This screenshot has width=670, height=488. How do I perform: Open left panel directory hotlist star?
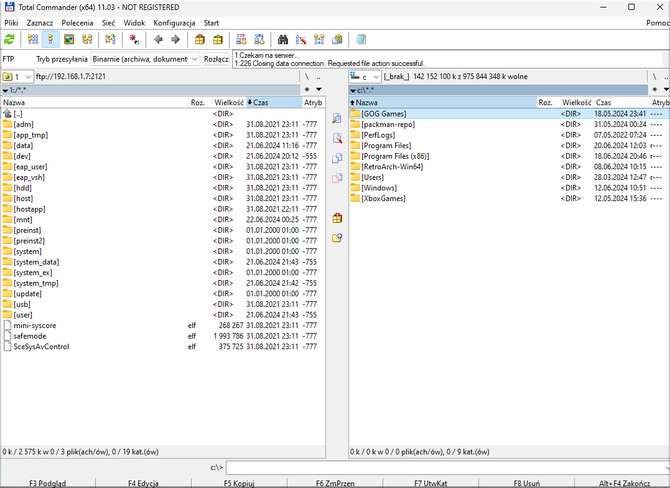click(x=307, y=89)
